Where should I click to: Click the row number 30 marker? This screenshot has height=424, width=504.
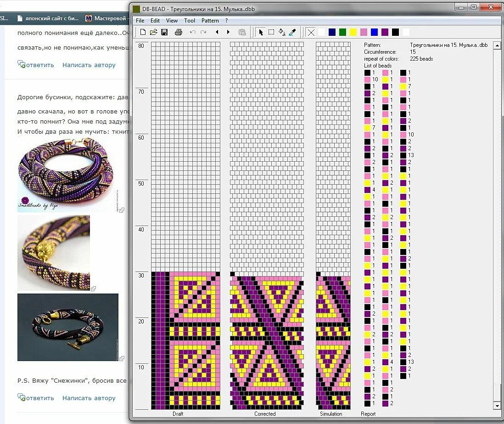coord(141,275)
